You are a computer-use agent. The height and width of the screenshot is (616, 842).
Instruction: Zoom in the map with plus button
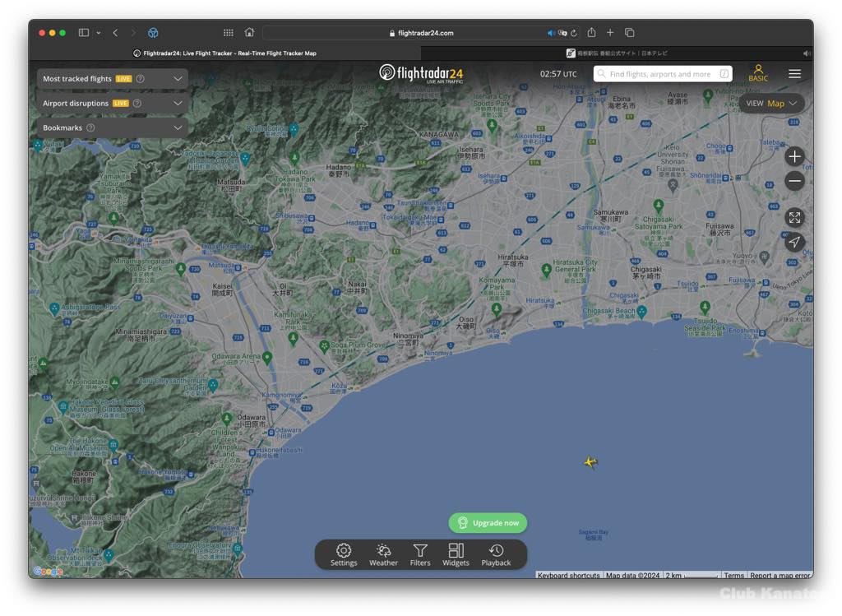pyautogui.click(x=793, y=156)
